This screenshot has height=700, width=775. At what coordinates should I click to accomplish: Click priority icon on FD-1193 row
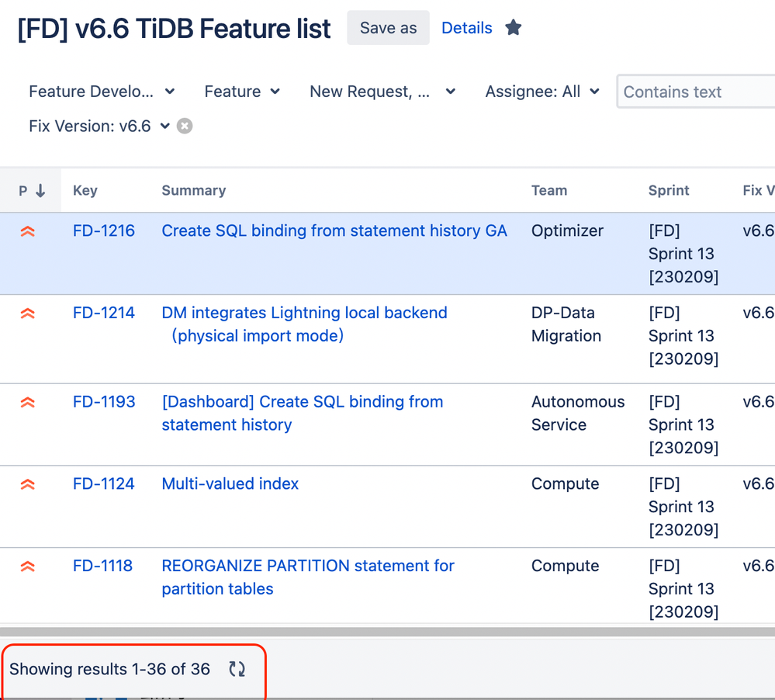tap(28, 402)
